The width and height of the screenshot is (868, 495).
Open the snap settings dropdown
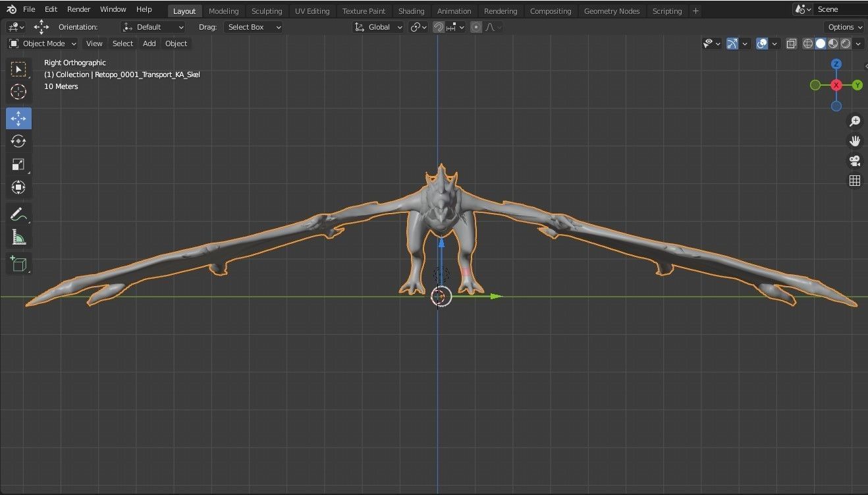456,27
